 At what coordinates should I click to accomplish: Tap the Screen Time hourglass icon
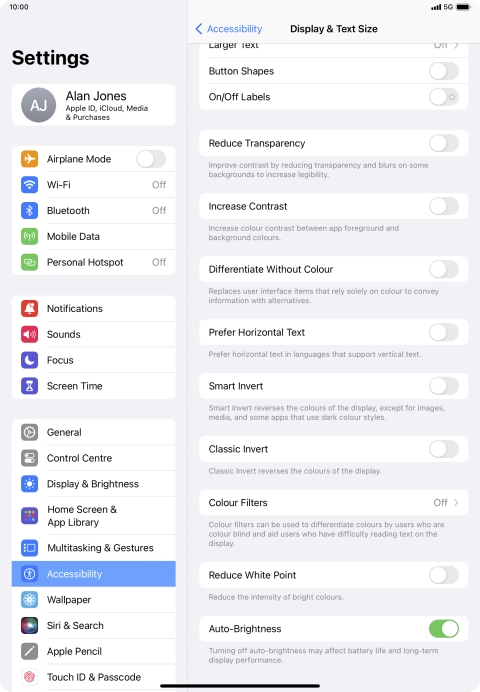(30, 386)
